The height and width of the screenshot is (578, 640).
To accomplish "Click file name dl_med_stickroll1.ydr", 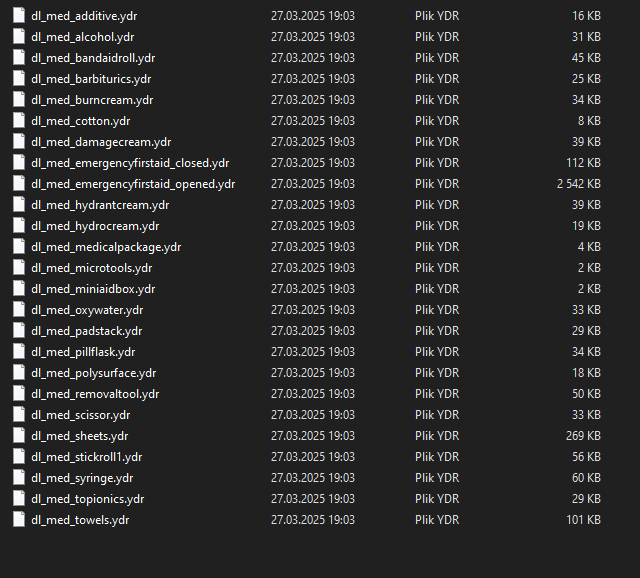I will click(x=87, y=457).
